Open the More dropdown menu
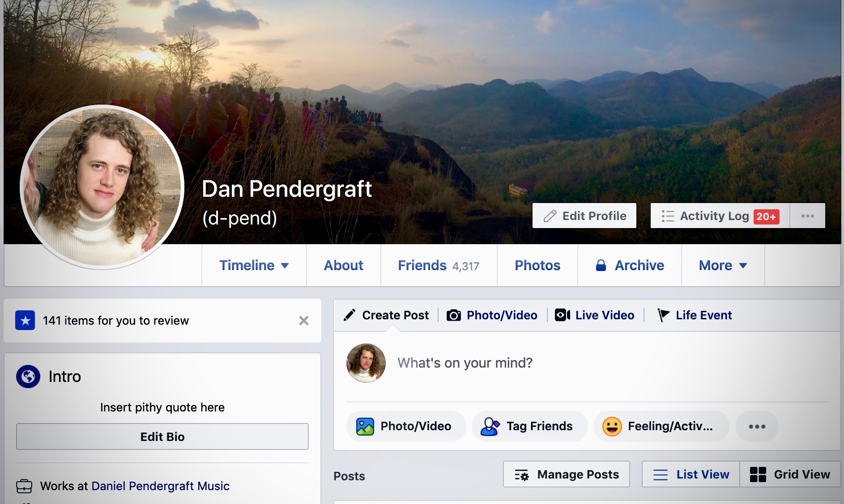Viewport: 844px width, 504px height. [x=723, y=265]
